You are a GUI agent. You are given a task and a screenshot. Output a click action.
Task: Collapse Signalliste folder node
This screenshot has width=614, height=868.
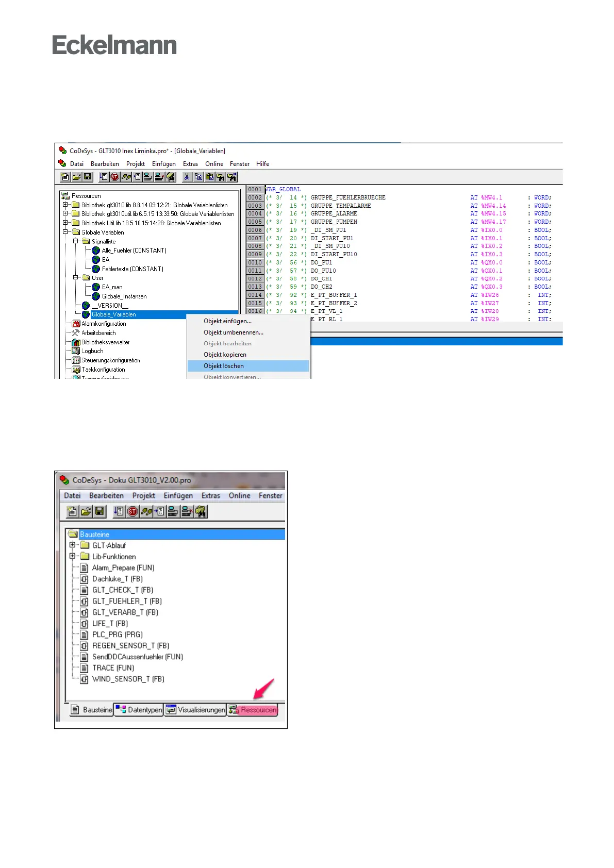(x=75, y=241)
